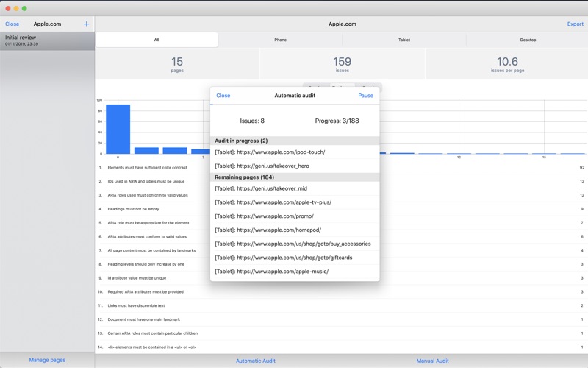The image size is (588, 368).
Task: Open issue 'Links must have discernible text'
Action: point(341,305)
